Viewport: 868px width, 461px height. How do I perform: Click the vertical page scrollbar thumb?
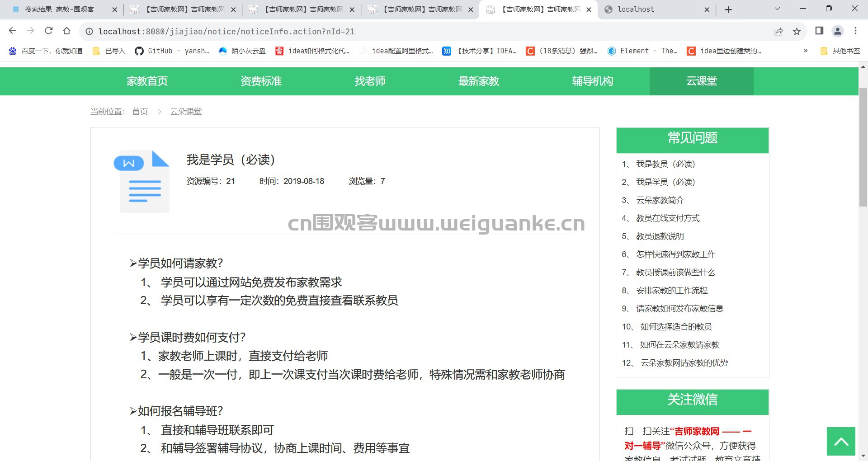pos(863,147)
